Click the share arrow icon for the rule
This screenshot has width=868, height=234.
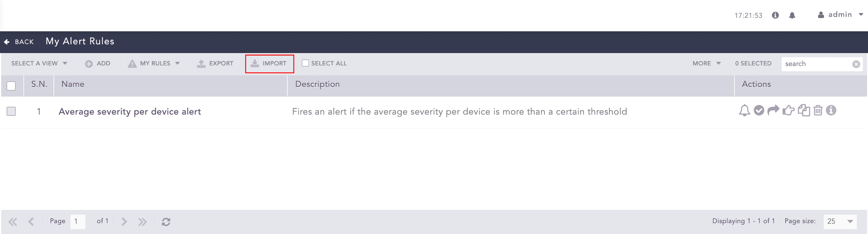pos(773,110)
